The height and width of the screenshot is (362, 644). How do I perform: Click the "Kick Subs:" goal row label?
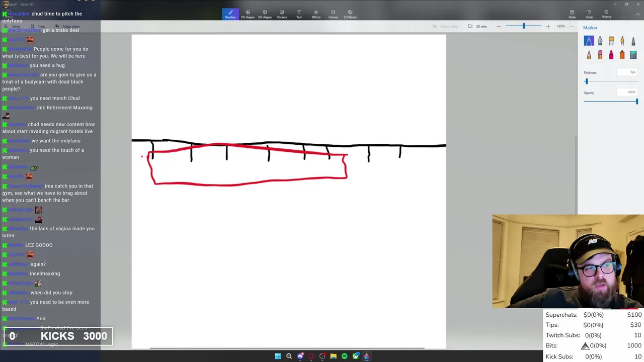pyautogui.click(x=559, y=356)
